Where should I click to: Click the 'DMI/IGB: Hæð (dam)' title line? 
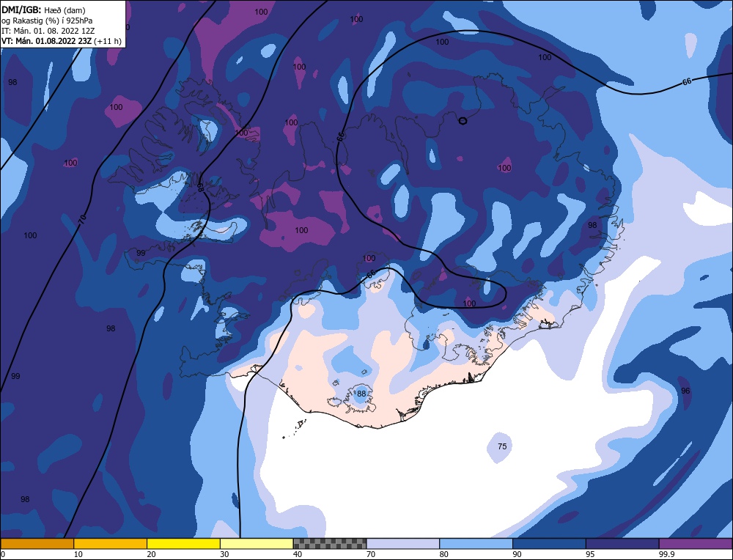pos(43,10)
